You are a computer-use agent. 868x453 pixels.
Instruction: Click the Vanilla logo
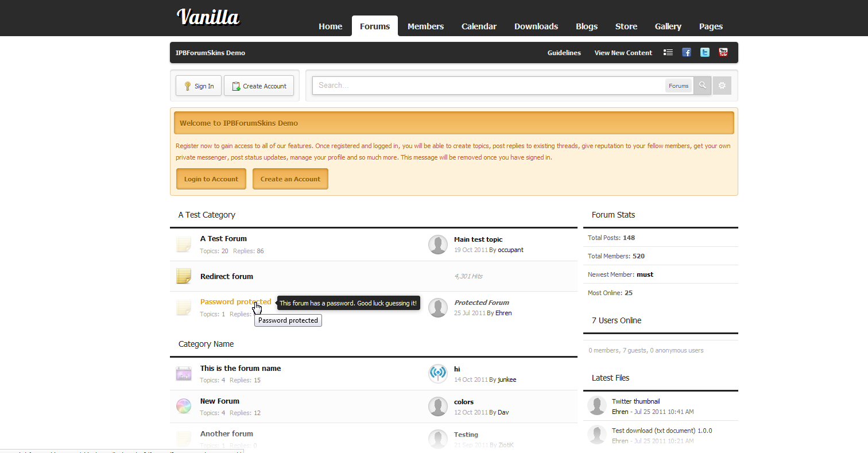click(208, 17)
